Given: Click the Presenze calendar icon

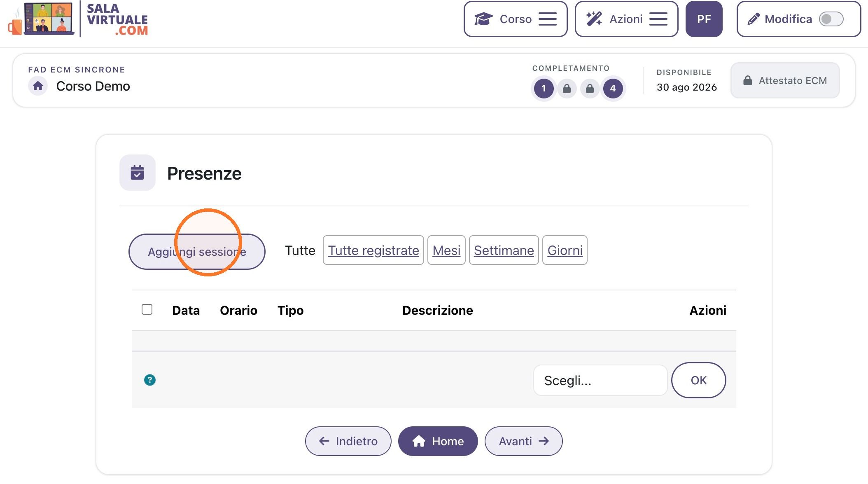Looking at the screenshot, I should pos(137,173).
